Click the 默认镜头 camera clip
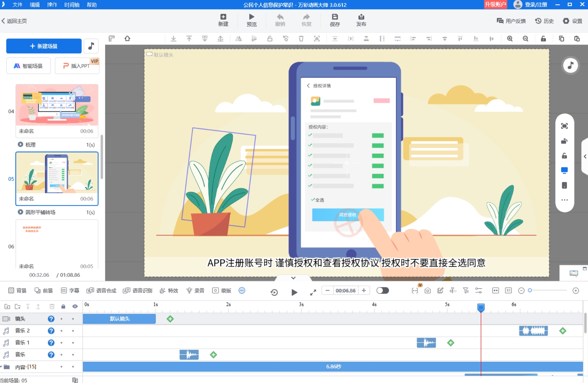 pos(119,319)
